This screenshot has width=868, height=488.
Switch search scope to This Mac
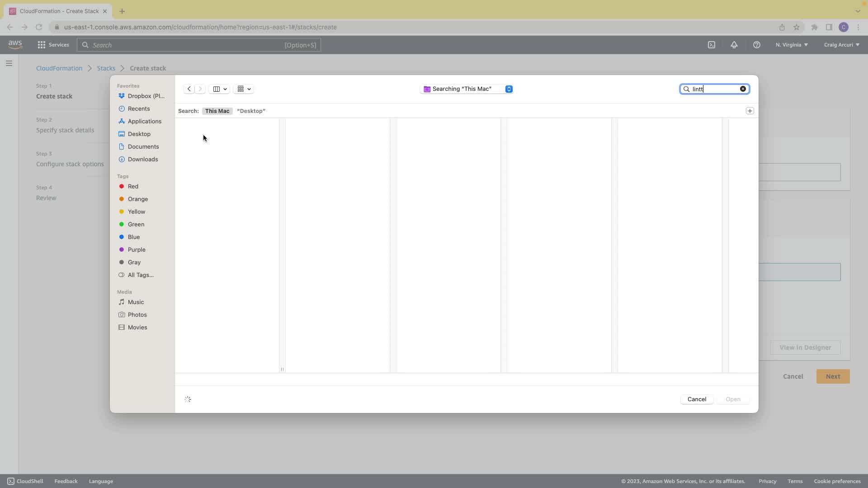(217, 111)
